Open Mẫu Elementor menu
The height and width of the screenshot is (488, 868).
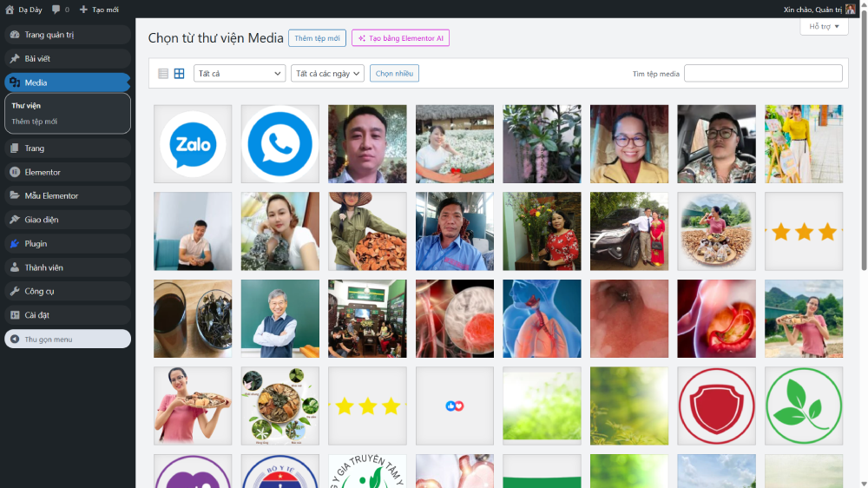(x=68, y=195)
